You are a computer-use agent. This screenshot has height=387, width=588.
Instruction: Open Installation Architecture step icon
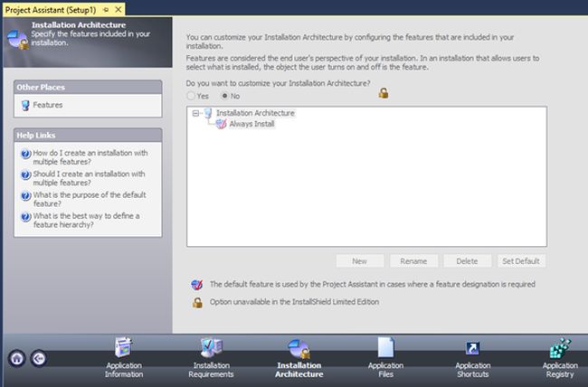[x=299, y=348]
